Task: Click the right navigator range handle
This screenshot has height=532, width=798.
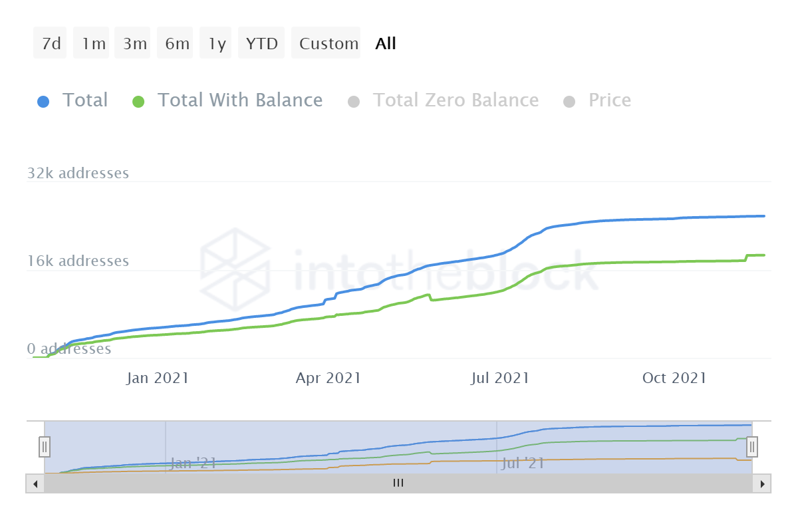Action: [752, 447]
